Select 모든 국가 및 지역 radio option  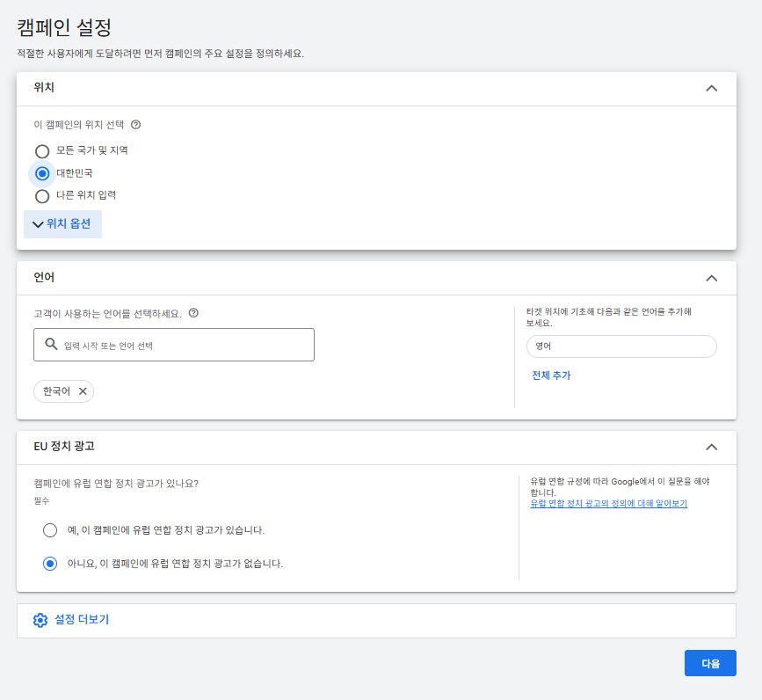pyautogui.click(x=42, y=151)
